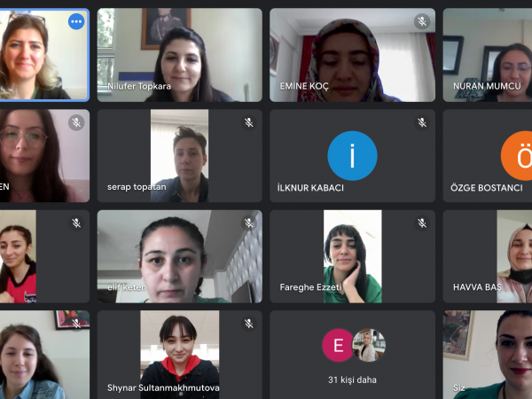Open the '31 kişi daha' participants tile

pyautogui.click(x=352, y=355)
